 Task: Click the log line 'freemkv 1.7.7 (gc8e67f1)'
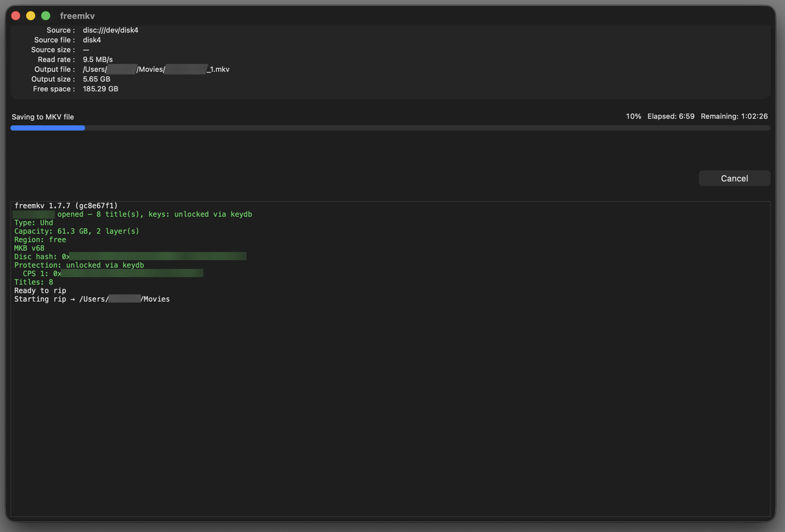(66, 205)
